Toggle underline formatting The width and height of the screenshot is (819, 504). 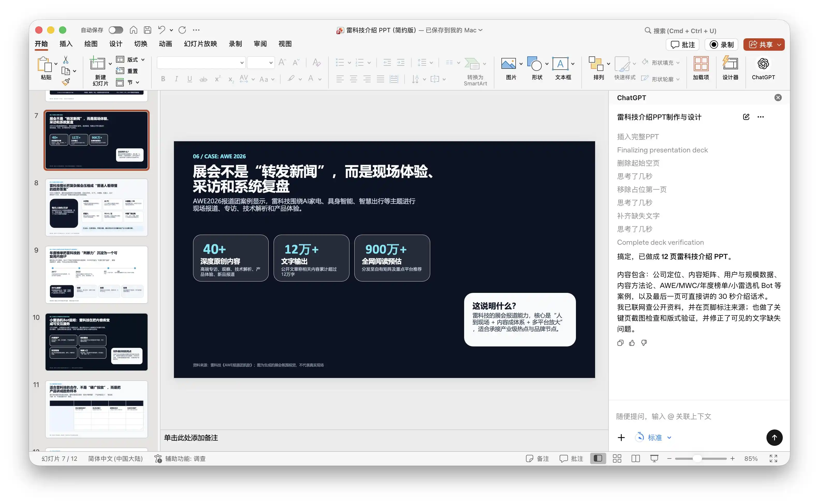(189, 79)
